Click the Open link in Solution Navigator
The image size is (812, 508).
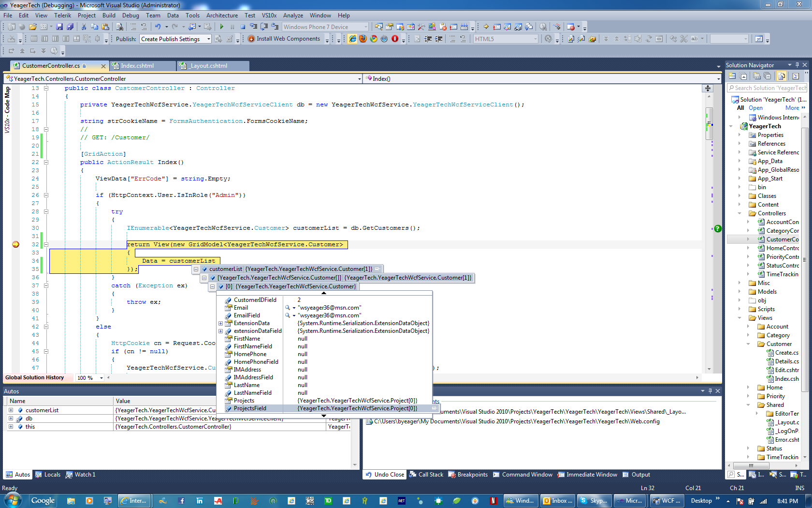pos(755,108)
